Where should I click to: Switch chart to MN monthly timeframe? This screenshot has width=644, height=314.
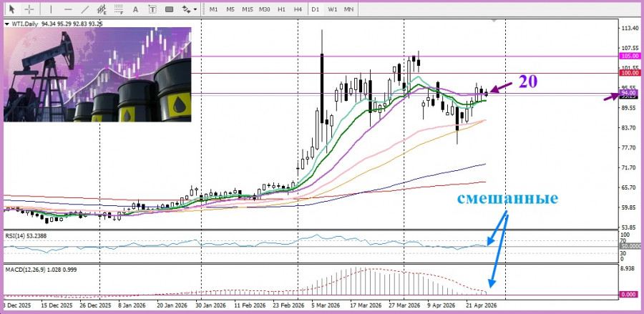[x=348, y=9]
